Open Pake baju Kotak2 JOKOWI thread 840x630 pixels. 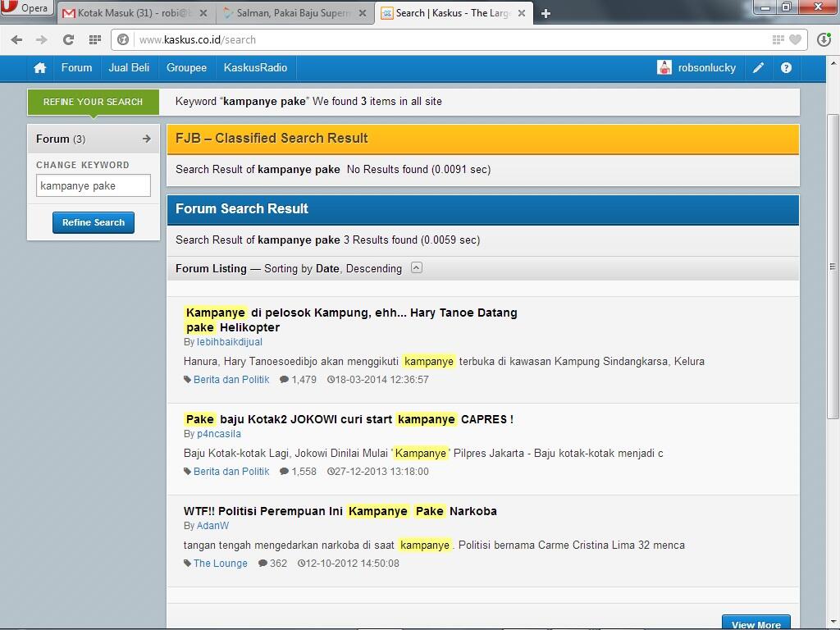click(x=349, y=419)
